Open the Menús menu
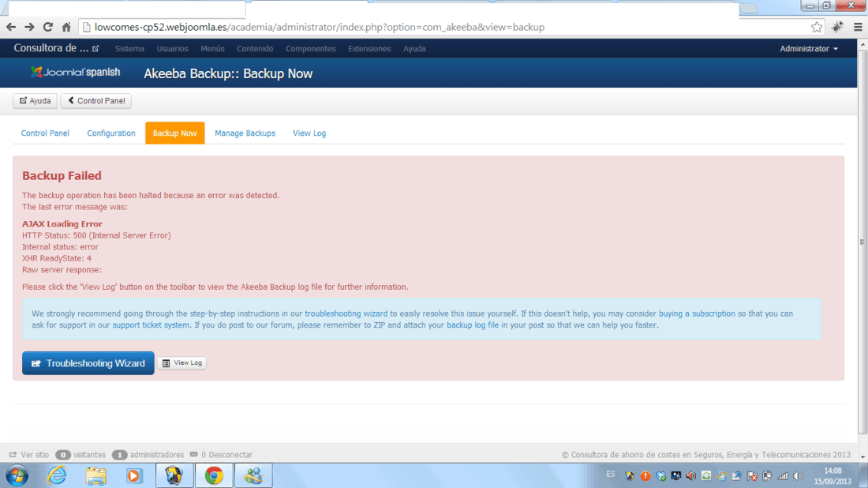This screenshot has width=868, height=488. point(212,49)
